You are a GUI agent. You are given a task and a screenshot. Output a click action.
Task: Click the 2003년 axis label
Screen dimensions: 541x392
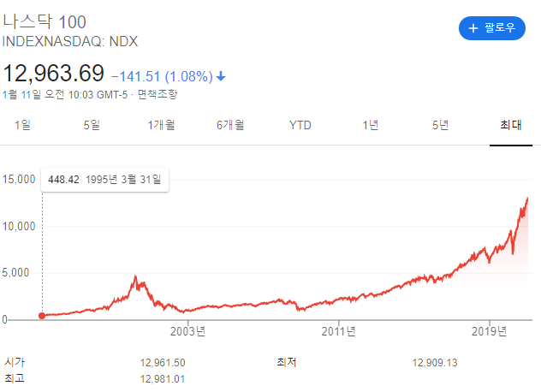[187, 331]
